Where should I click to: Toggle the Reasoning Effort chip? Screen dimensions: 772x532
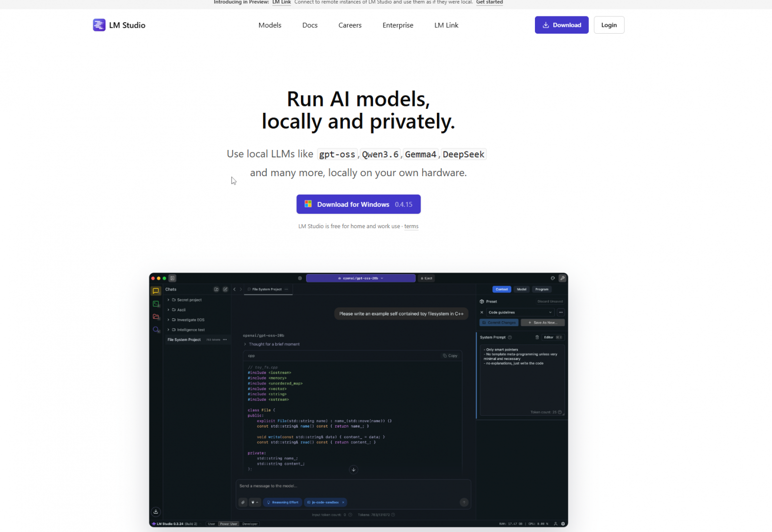click(x=283, y=502)
